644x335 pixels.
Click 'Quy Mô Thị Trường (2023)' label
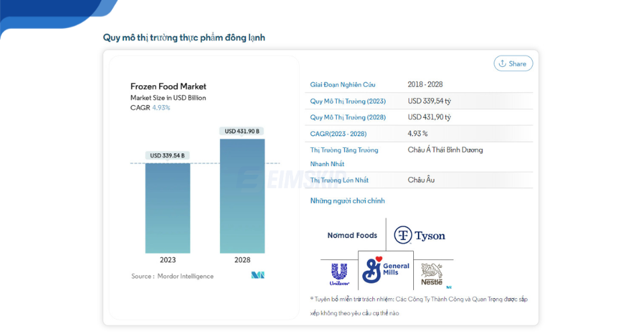point(348,101)
